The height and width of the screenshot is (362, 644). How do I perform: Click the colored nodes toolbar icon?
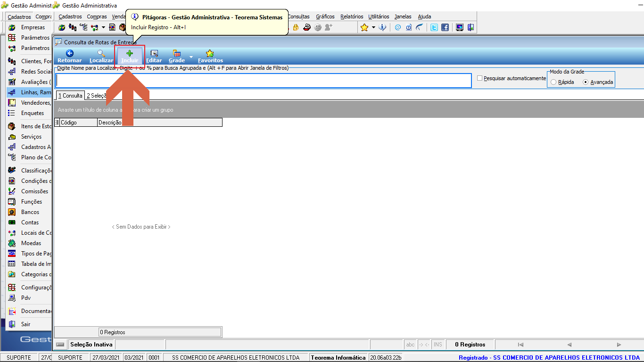click(94, 27)
